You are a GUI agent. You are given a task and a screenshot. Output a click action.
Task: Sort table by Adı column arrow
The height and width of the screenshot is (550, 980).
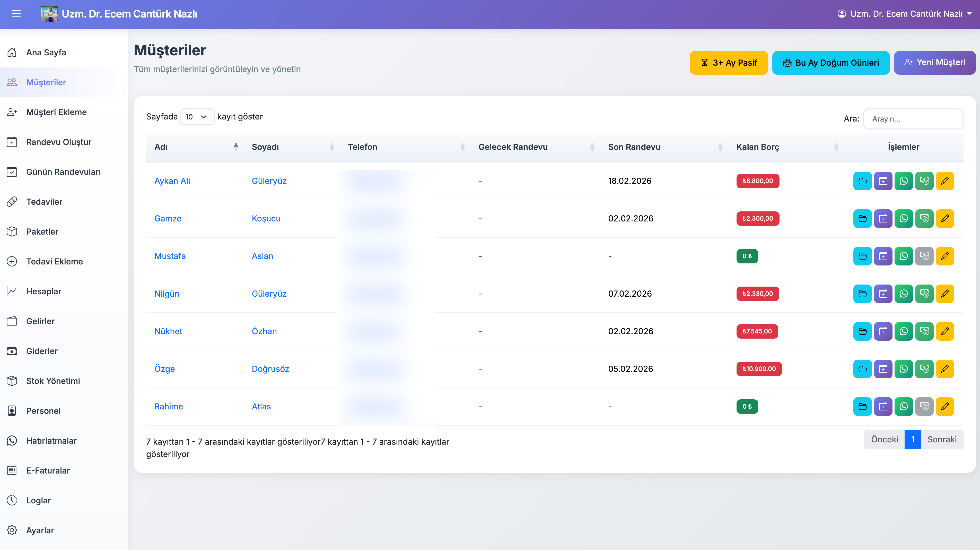click(236, 147)
